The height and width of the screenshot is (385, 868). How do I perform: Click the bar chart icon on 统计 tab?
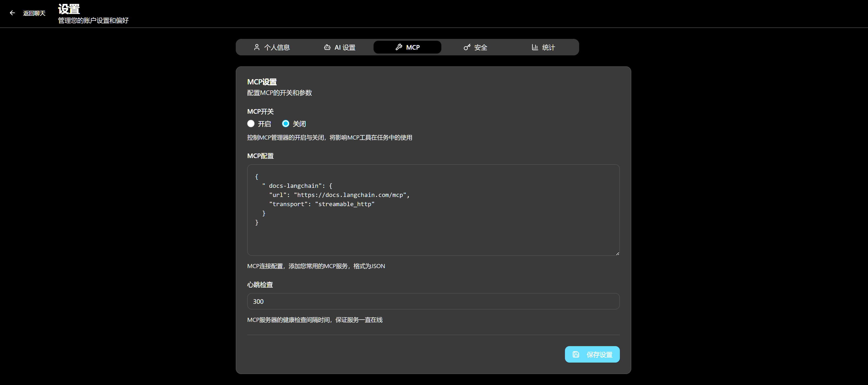pyautogui.click(x=535, y=47)
